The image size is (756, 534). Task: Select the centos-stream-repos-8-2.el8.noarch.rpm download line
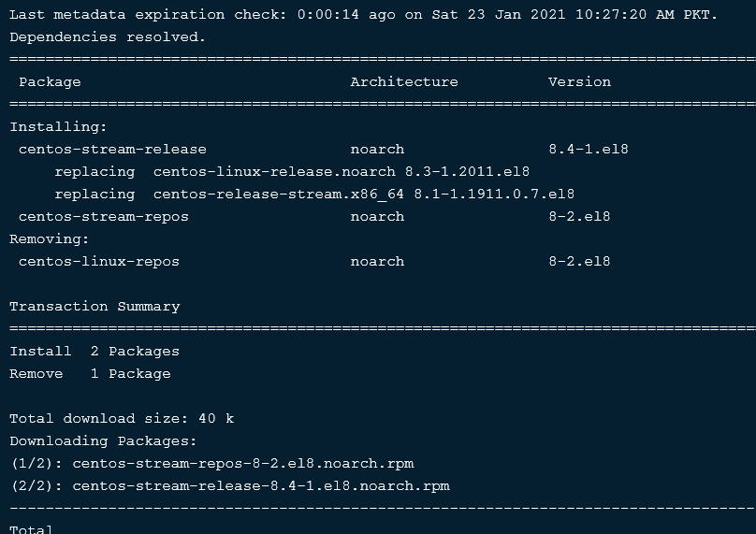211,464
